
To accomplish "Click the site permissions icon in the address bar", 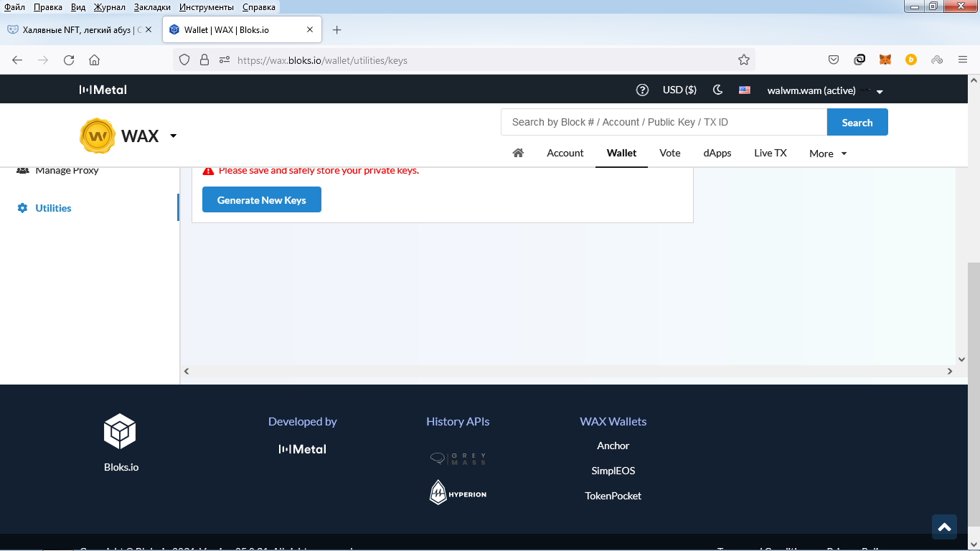I will [225, 60].
